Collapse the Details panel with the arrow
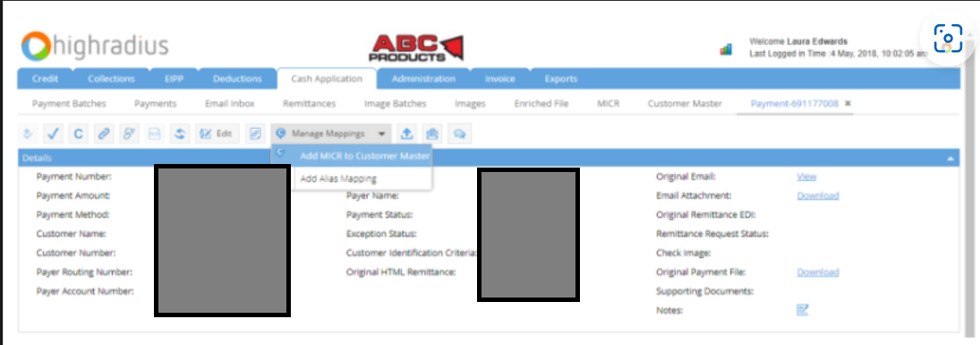The height and width of the screenshot is (345, 980). point(950,159)
